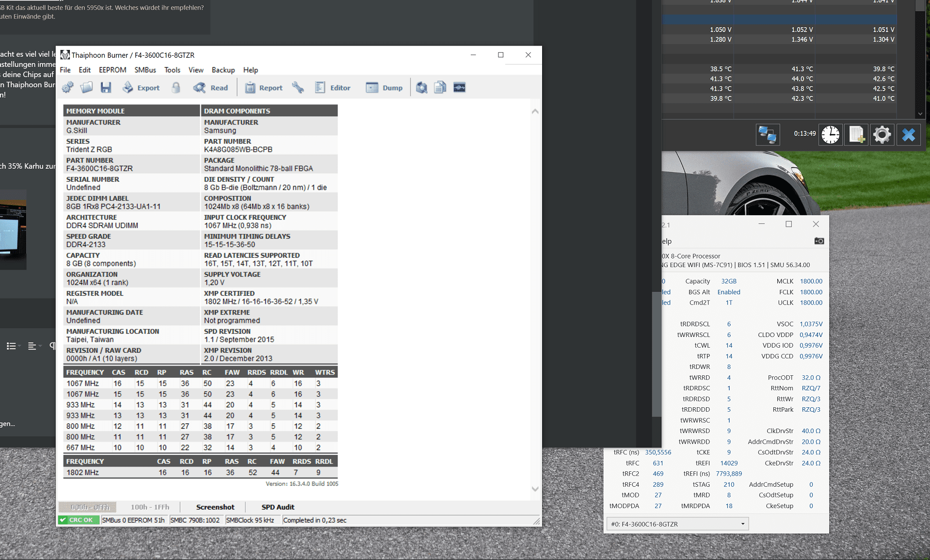Image resolution: width=930 pixels, height=560 pixels.
Task: Click the 667 MHz frequency row
Action: click(201, 448)
